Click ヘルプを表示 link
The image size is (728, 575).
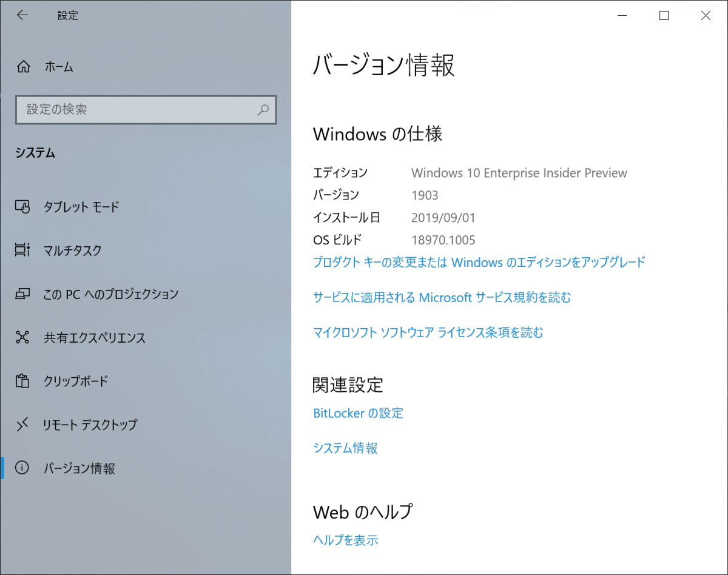[345, 540]
